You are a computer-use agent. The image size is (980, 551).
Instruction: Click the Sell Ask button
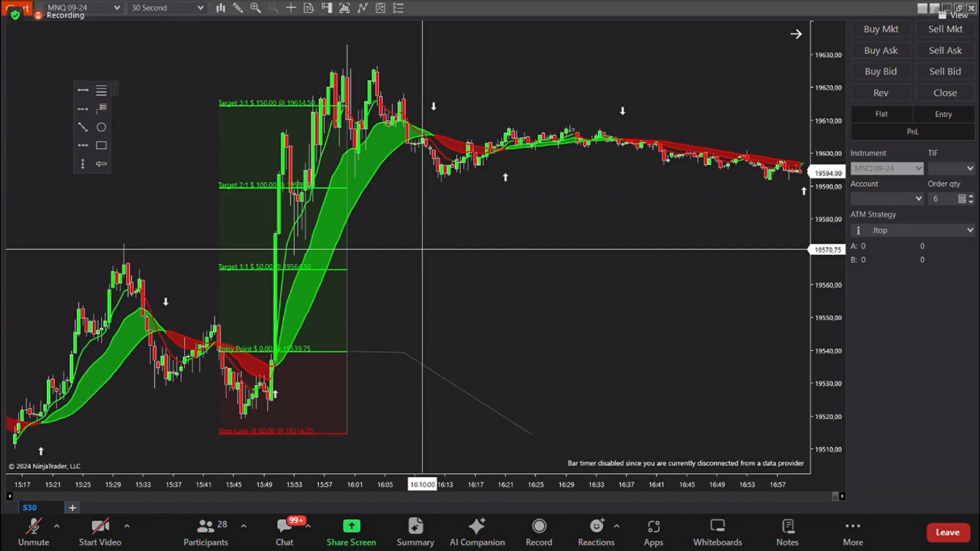click(x=945, y=50)
